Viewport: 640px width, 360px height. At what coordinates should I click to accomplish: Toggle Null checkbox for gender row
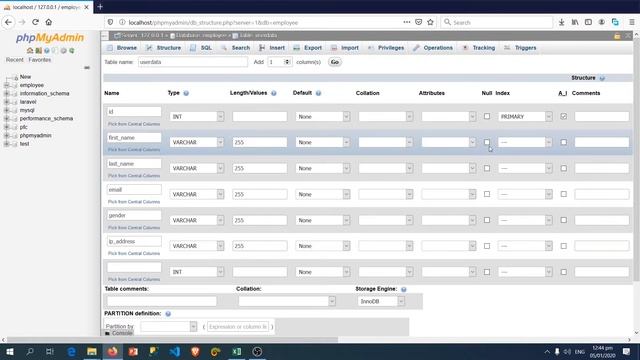[x=487, y=220]
